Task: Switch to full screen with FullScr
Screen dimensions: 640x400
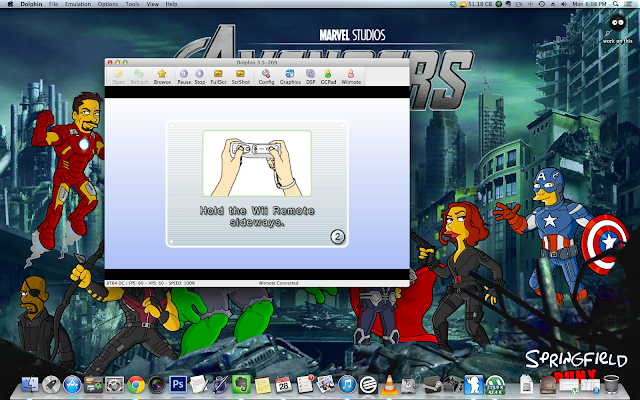Action: click(218, 76)
